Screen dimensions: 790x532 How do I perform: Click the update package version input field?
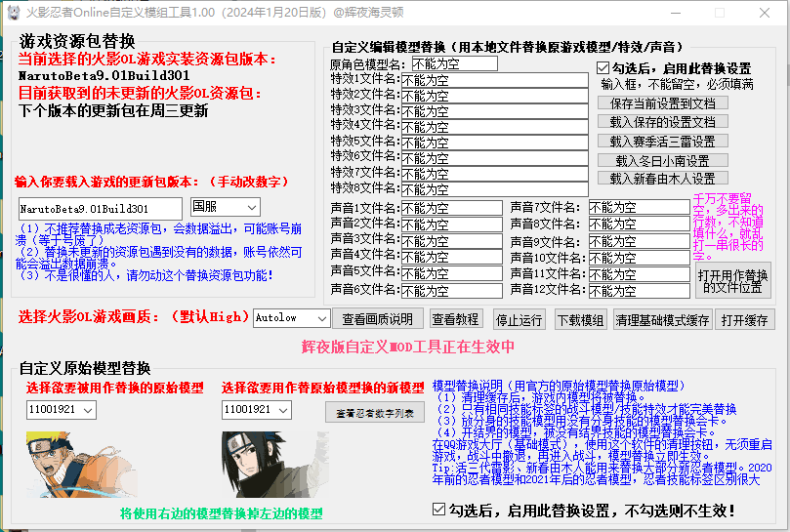click(x=101, y=209)
